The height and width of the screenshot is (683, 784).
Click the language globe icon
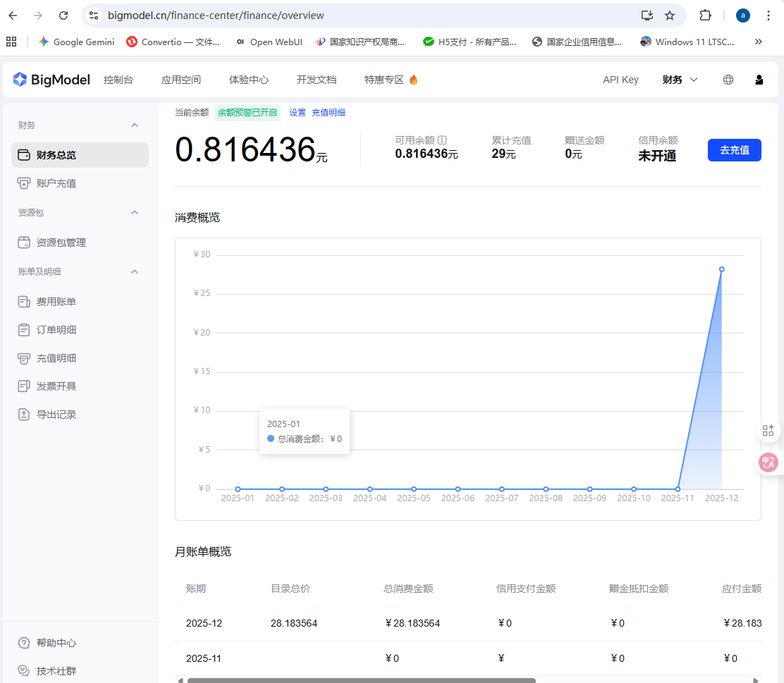pos(728,80)
